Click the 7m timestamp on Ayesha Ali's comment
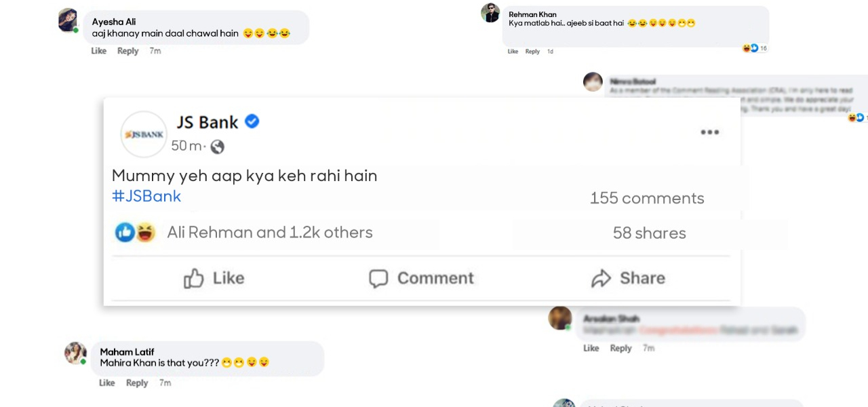 tap(155, 50)
